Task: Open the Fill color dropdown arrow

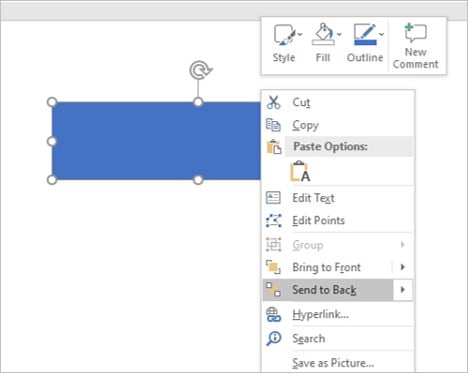Action: (339, 34)
